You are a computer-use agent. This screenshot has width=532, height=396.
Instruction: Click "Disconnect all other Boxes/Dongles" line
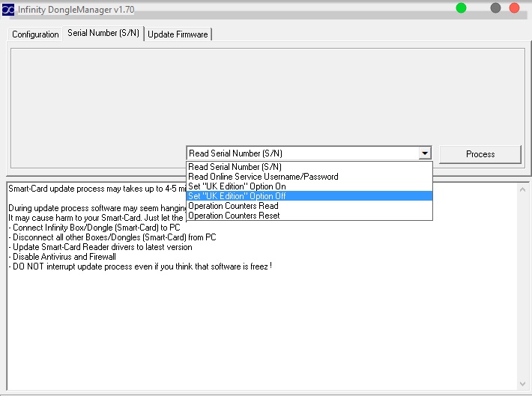[112, 237]
